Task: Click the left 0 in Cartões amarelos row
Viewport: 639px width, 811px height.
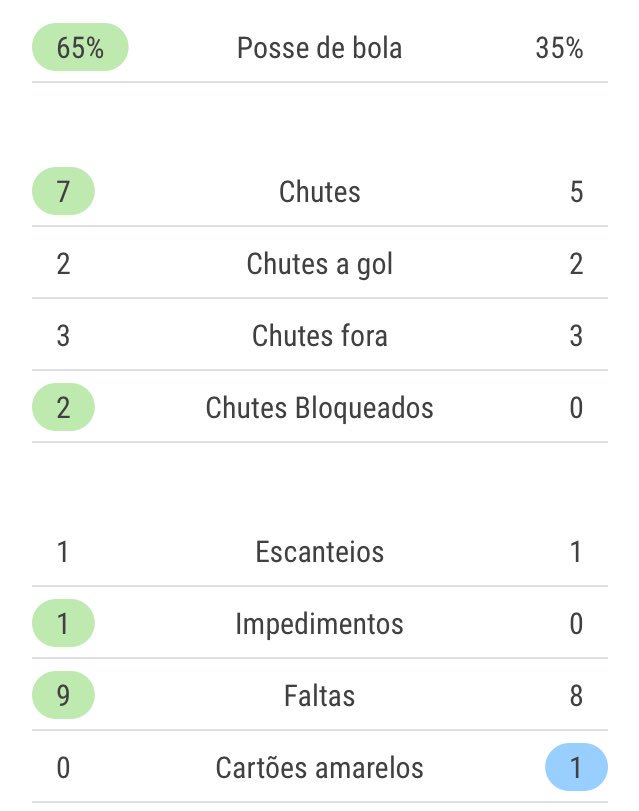Action: (x=63, y=768)
